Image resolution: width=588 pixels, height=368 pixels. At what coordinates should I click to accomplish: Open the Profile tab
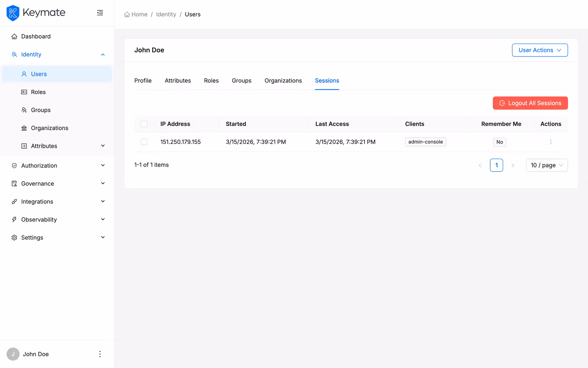coord(143,81)
